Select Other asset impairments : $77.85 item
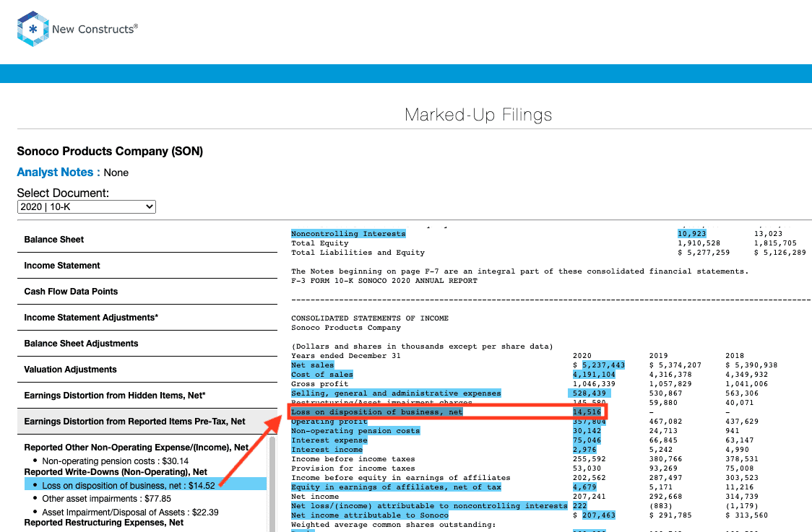This screenshot has height=532, width=812. tap(106, 498)
